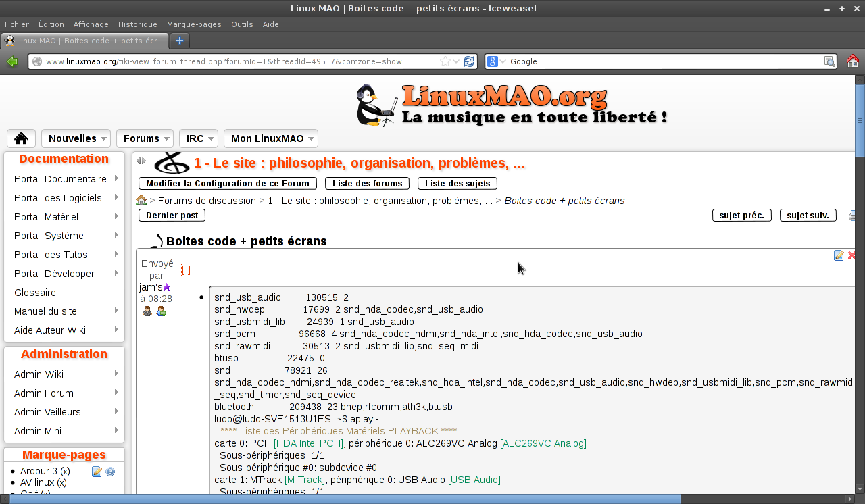Select the Linux MAO browser tab
Image resolution: width=865 pixels, height=504 pixels.
(85, 41)
